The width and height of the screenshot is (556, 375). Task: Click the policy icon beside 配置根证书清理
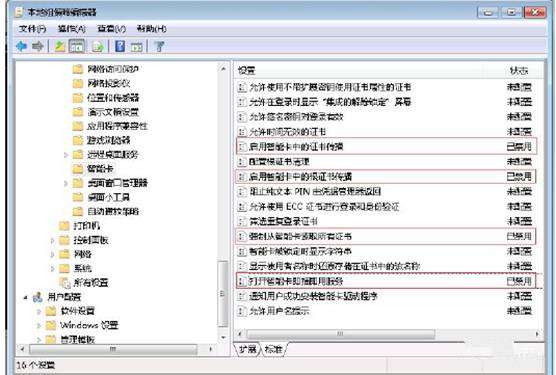pyautogui.click(x=241, y=162)
